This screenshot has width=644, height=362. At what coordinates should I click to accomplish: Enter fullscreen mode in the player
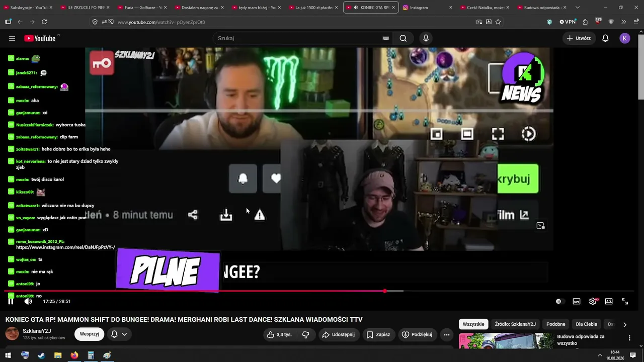click(625, 301)
